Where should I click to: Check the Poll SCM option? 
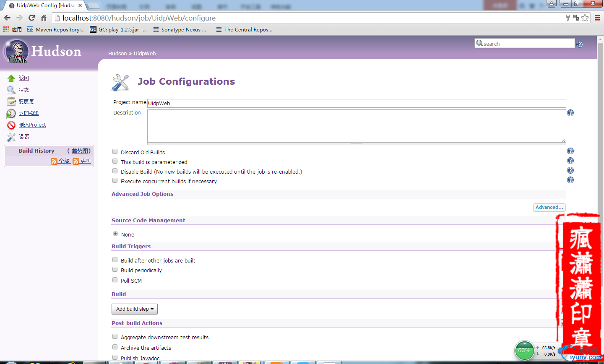(x=115, y=280)
